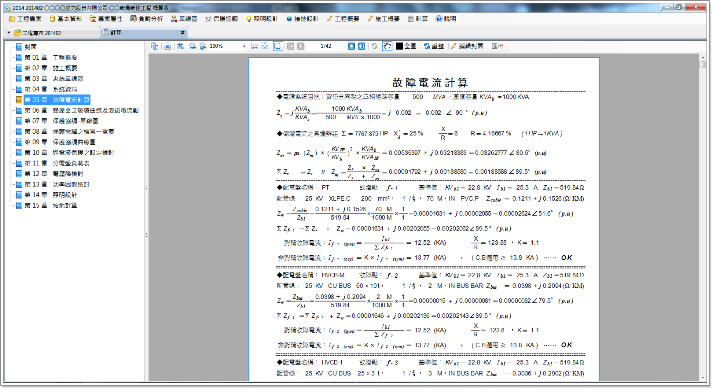Toggle the single page layout icon
The width and height of the screenshot is (712, 388).
point(278,46)
